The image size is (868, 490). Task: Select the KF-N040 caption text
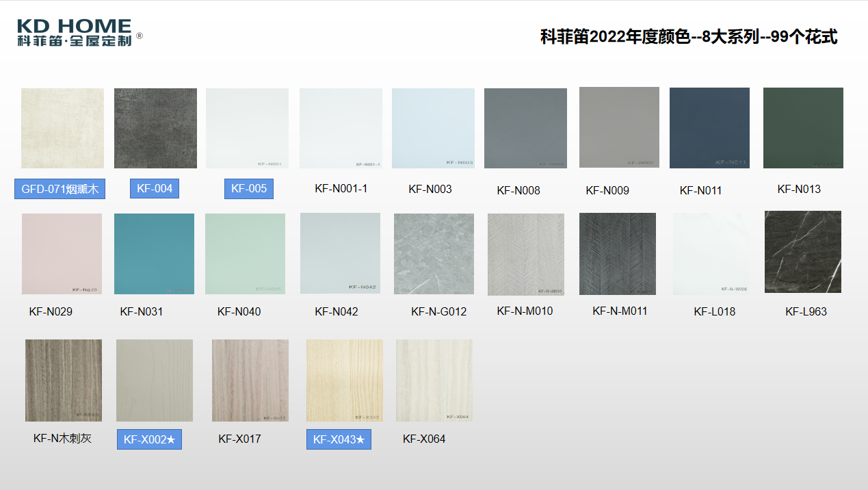pos(239,311)
